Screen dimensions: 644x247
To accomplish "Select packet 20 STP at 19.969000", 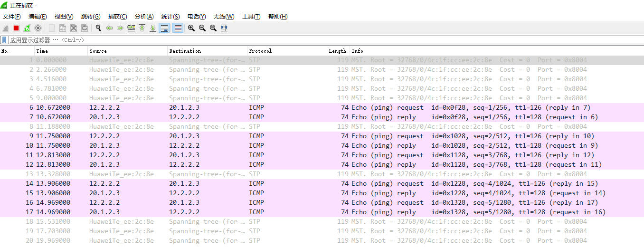I will 322,241.
